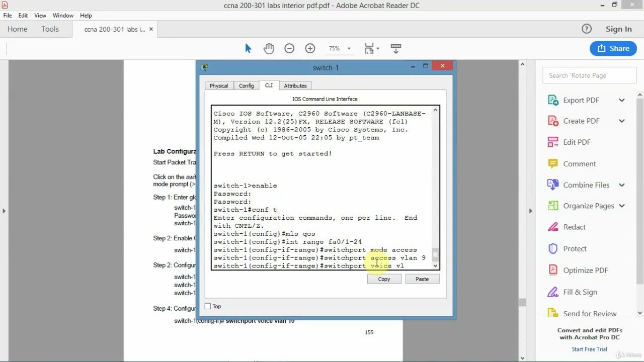
Task: Click the Packet Tracer icon in switch-1 title
Action: [x=204, y=67]
